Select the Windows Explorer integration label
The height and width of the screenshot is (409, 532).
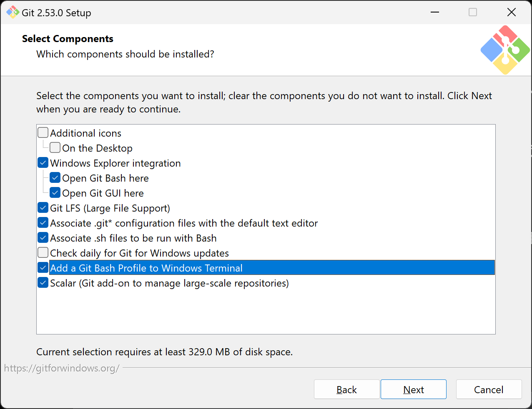[115, 163]
